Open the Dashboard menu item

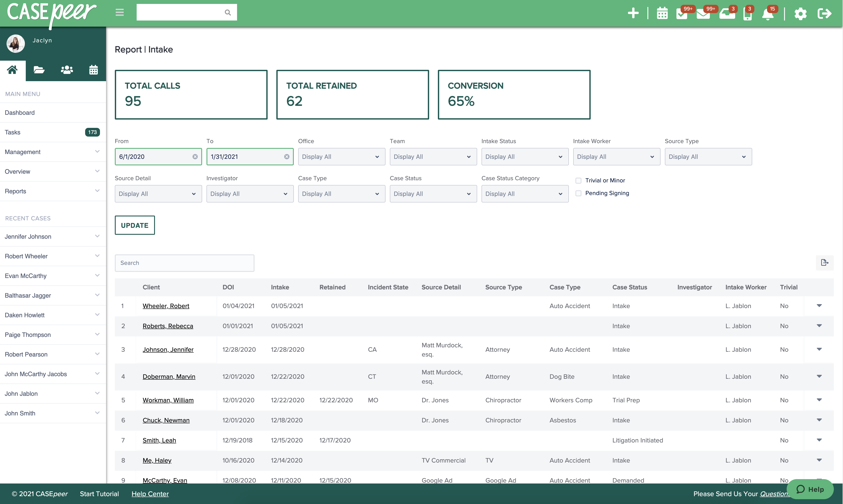click(20, 112)
